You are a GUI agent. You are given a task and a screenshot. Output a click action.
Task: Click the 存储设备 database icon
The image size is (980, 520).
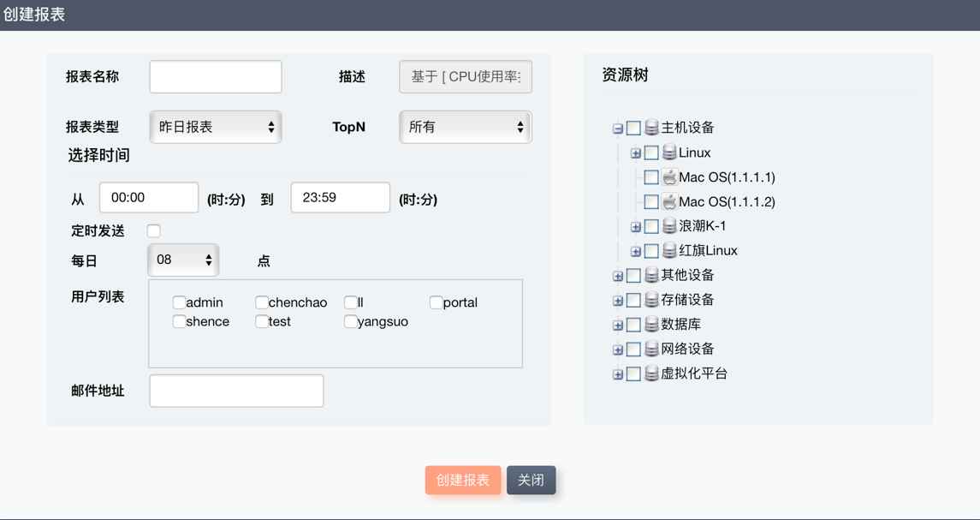pos(651,300)
